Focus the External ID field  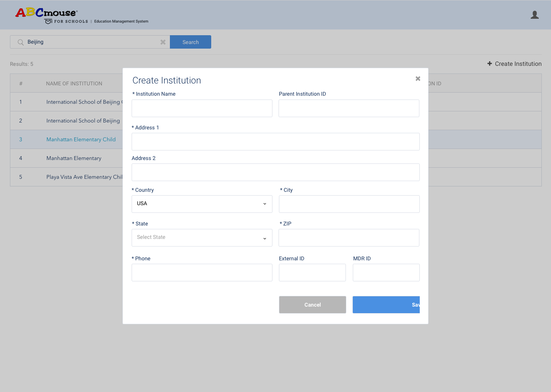(312, 273)
